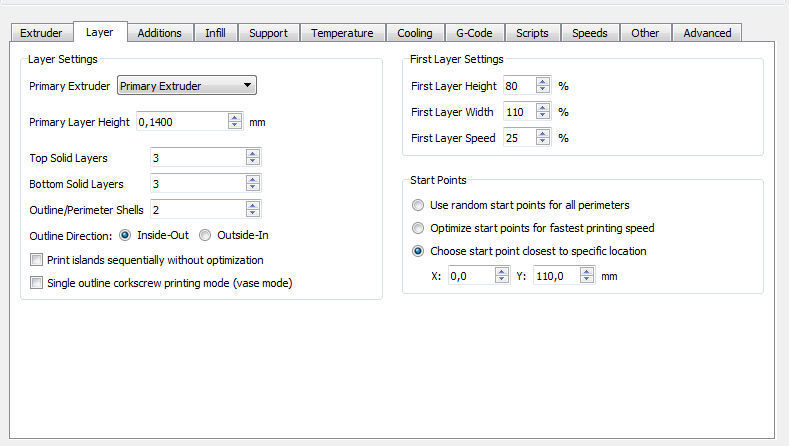The image size is (789, 446).
Task: Click the start point Y coordinate field
Action: coord(557,275)
